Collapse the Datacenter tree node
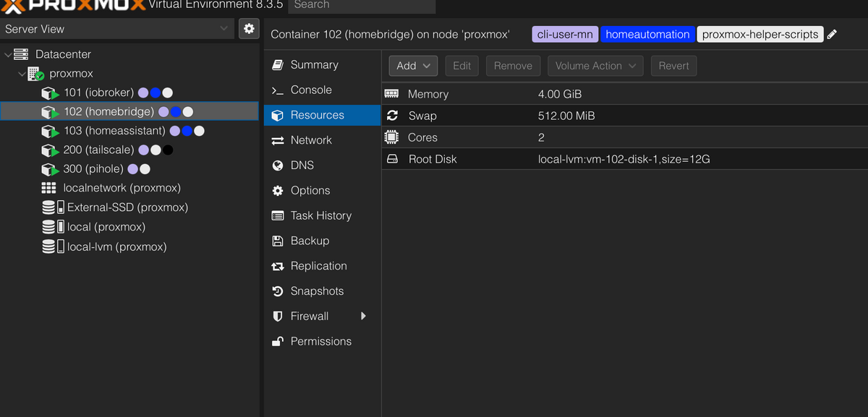The image size is (868, 417). click(8, 54)
